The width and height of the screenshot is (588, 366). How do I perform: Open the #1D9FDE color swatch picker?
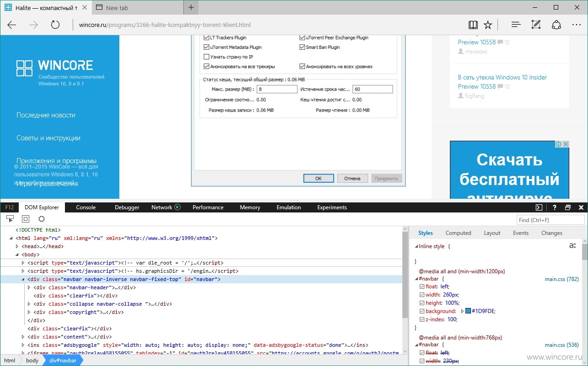[x=468, y=311]
